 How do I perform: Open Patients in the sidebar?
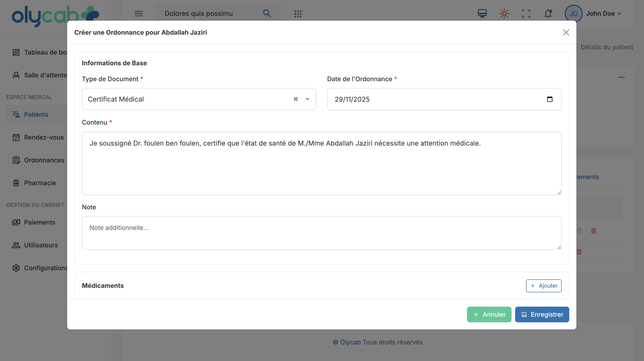36,115
